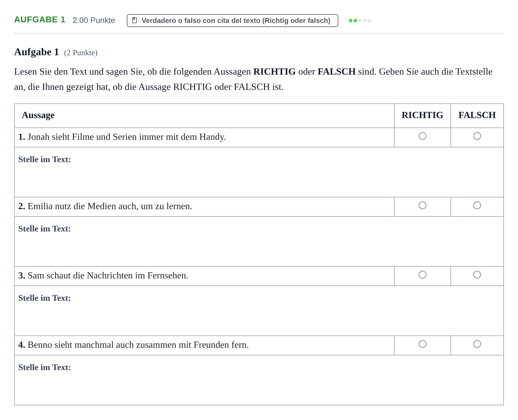Mark statement 1 about Jonah as RICHTIG

click(x=422, y=136)
